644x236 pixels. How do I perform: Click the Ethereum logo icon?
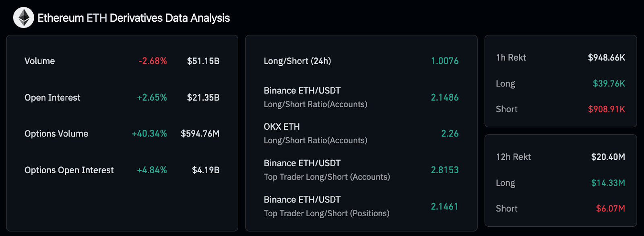tap(23, 18)
